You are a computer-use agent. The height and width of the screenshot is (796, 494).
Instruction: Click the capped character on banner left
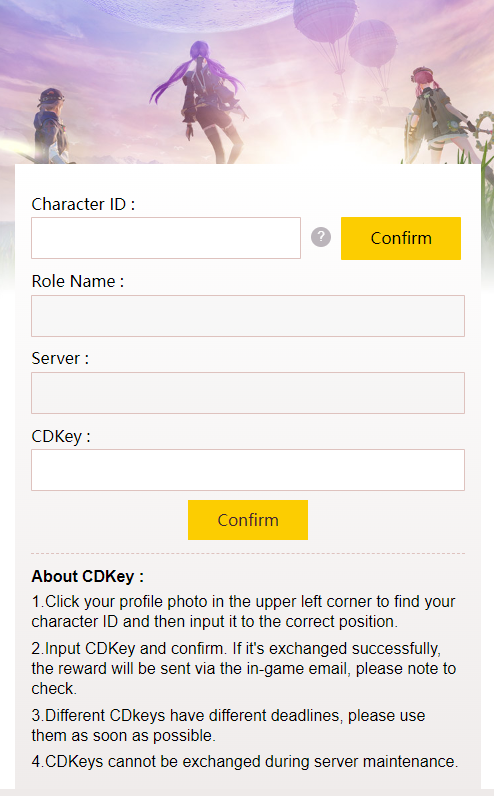51,126
